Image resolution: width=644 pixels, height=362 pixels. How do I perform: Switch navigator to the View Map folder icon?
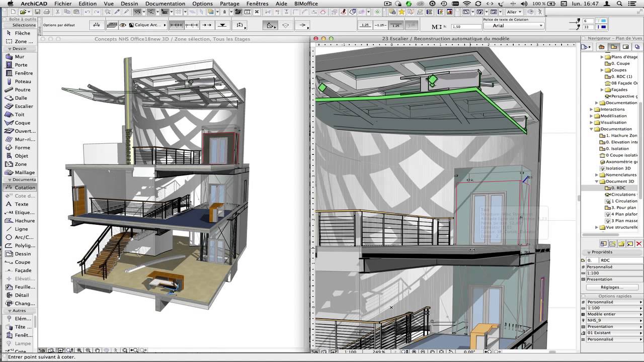point(613,47)
